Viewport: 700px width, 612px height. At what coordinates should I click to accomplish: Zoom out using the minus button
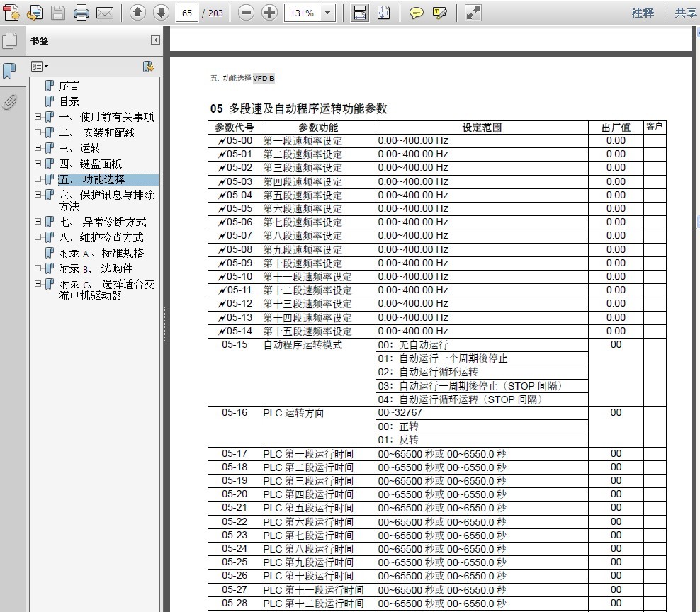246,13
